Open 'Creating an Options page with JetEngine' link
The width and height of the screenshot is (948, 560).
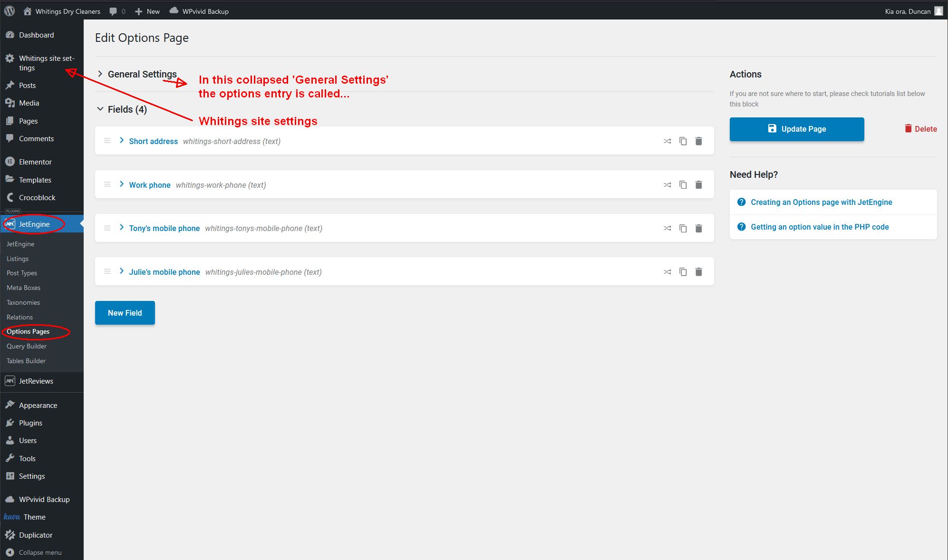coord(821,202)
